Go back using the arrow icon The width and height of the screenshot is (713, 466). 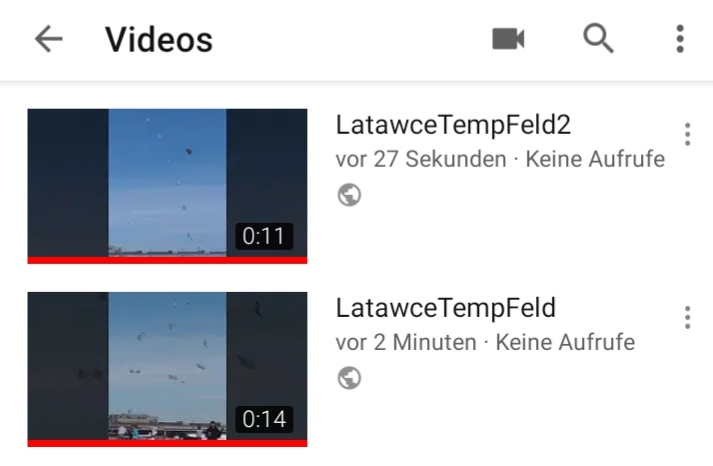tap(49, 39)
